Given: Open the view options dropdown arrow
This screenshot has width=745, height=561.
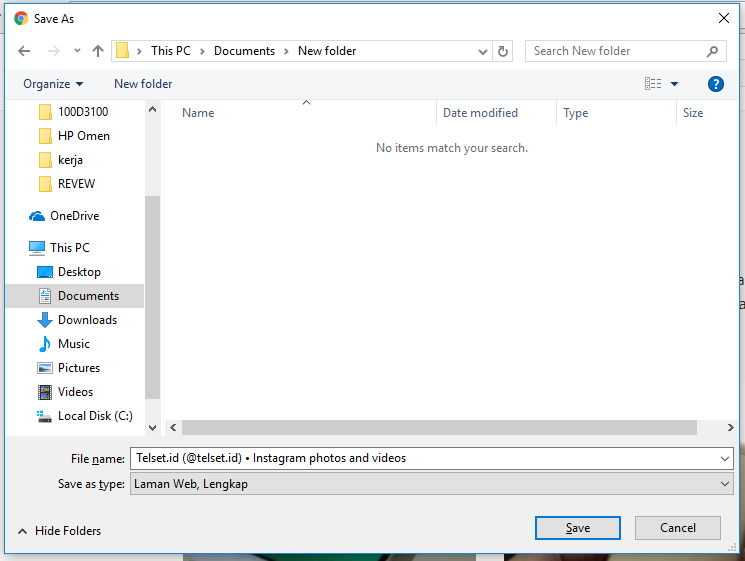Looking at the screenshot, I should point(675,84).
